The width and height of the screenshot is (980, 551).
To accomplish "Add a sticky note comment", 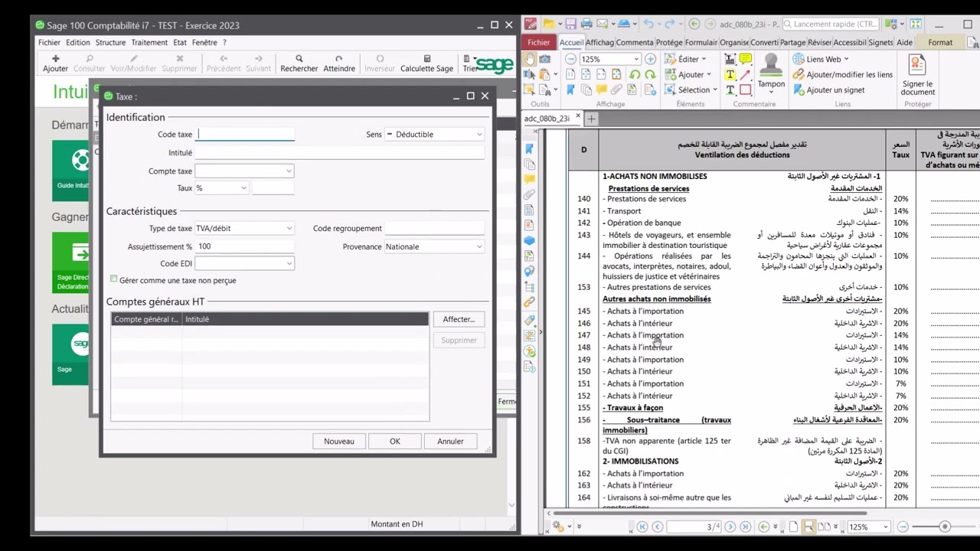I will (x=745, y=59).
